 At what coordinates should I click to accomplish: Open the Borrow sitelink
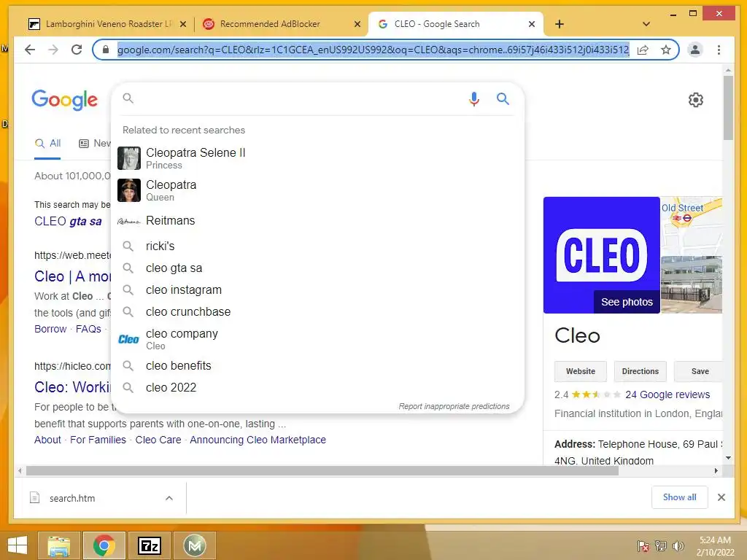[x=50, y=329]
